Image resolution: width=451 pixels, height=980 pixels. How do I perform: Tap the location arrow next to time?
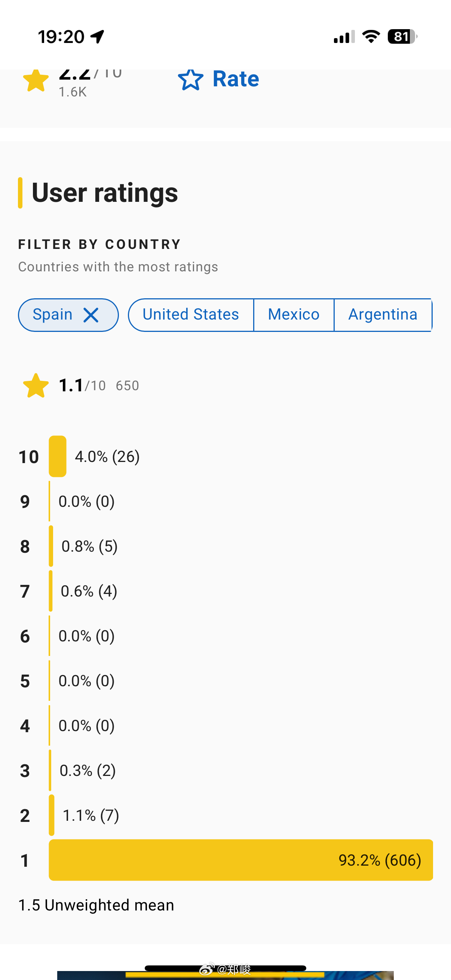pyautogui.click(x=98, y=37)
